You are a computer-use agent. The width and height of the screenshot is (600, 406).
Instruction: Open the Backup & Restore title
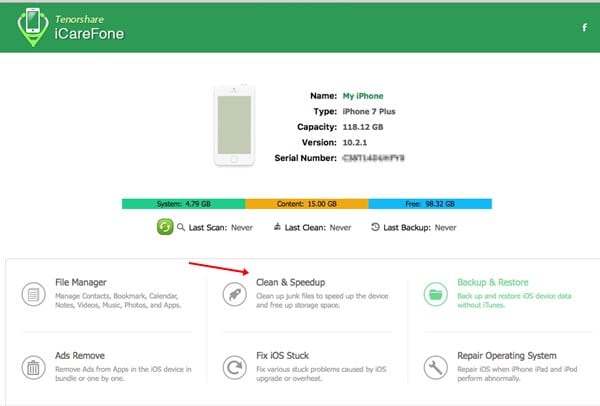tap(493, 282)
